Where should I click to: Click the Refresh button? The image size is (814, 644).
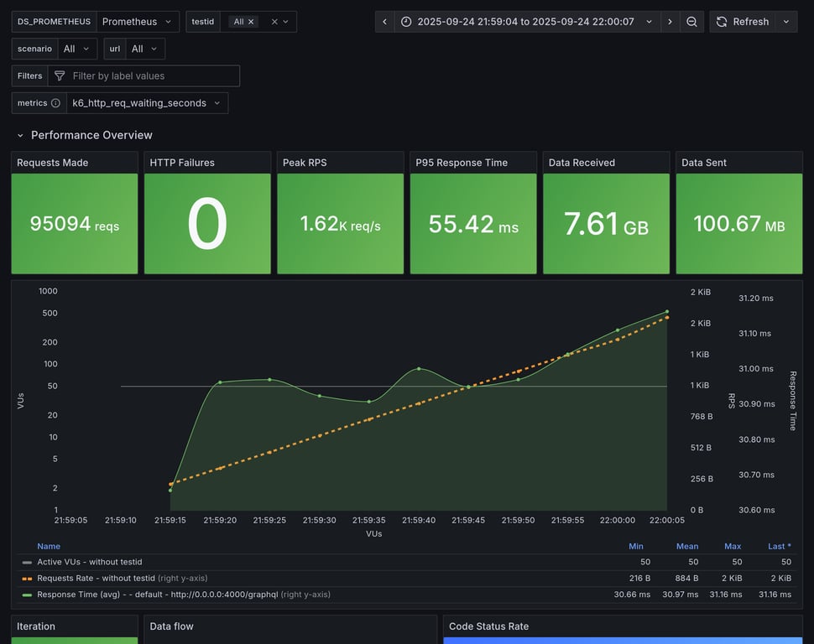click(742, 22)
